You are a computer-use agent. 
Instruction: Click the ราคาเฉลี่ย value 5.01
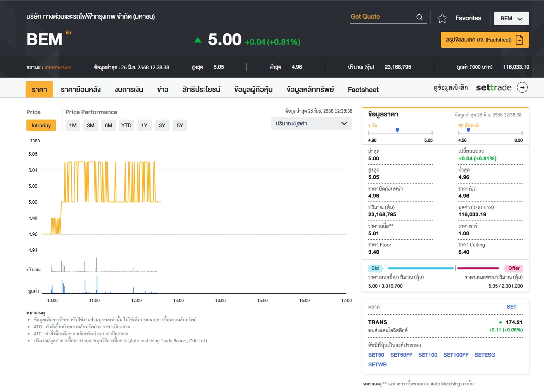[373, 233]
